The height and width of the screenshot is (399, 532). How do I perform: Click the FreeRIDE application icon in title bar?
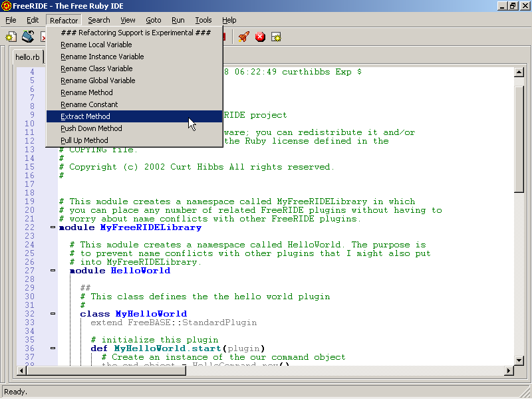(x=6, y=6)
